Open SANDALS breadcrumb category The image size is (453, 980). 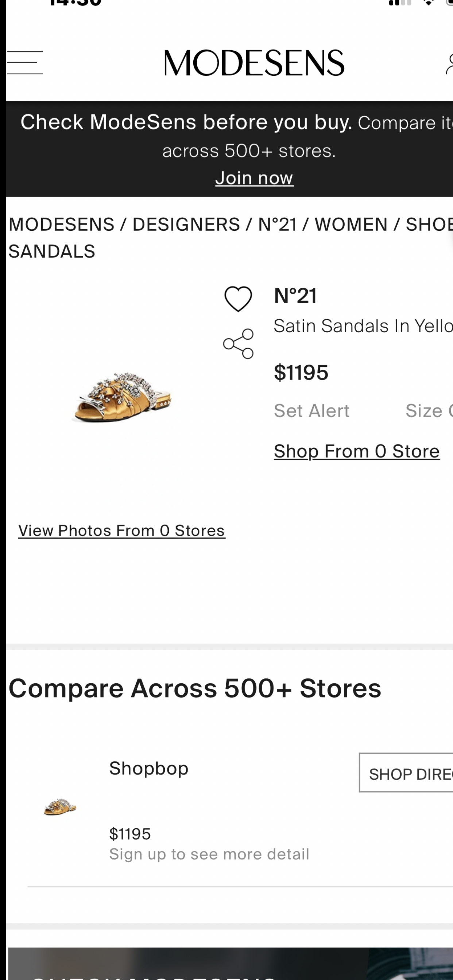[x=52, y=252]
